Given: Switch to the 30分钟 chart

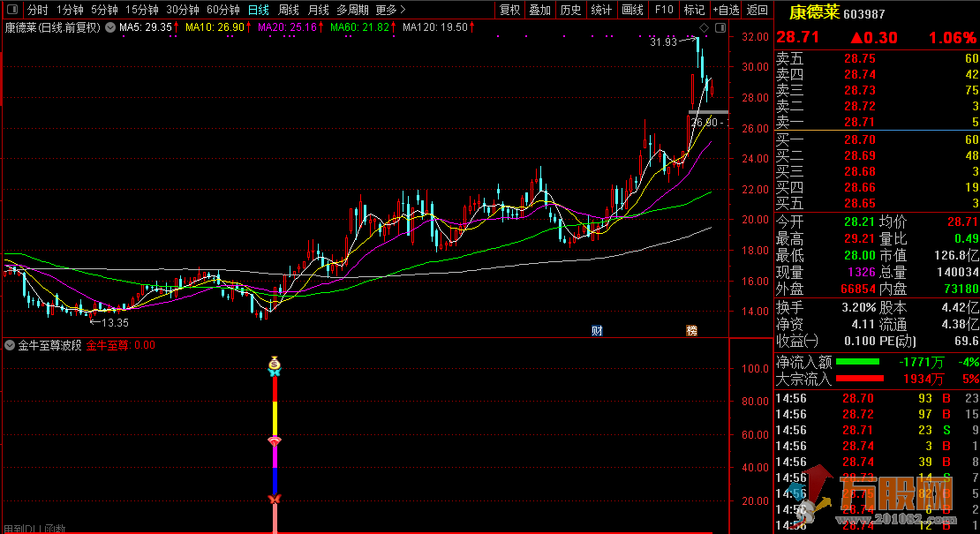Looking at the screenshot, I should click(183, 10).
